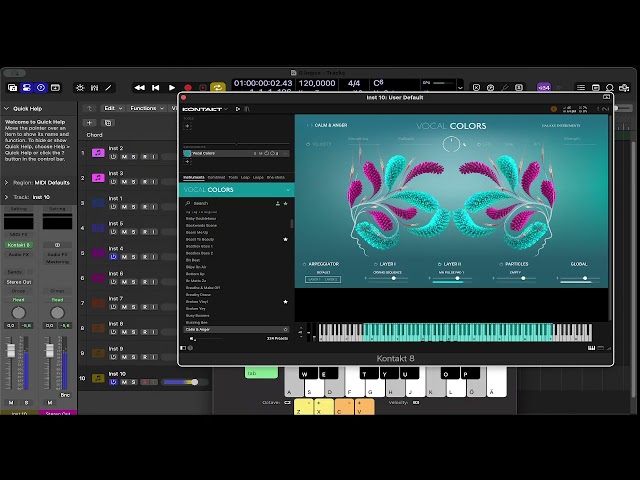The image size is (640, 480).
Task: Favorite the Calm & Anger preset star
Action: tap(286, 329)
